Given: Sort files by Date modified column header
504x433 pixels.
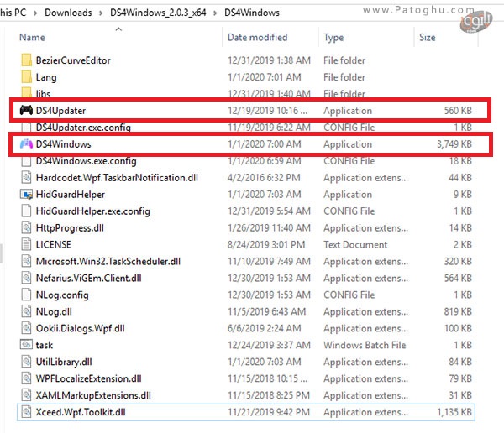Looking at the screenshot, I should [x=258, y=37].
